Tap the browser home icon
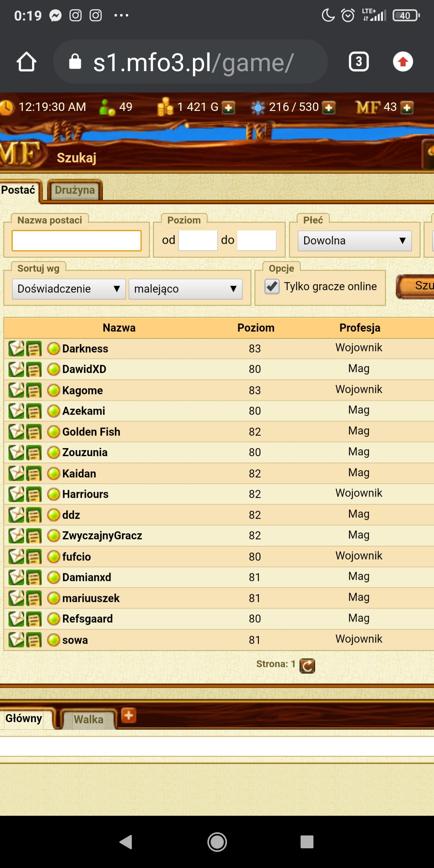This screenshot has height=868, width=434. coord(27,62)
